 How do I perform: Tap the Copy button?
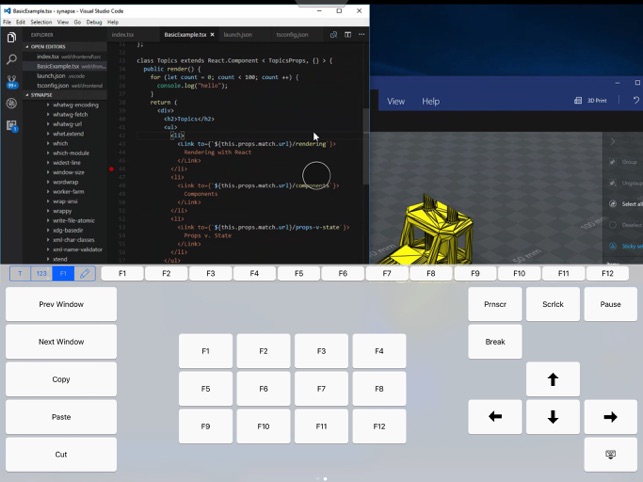(x=61, y=379)
